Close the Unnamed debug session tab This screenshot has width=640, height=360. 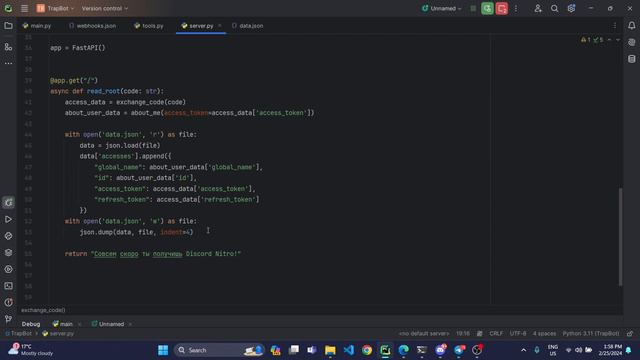point(130,324)
